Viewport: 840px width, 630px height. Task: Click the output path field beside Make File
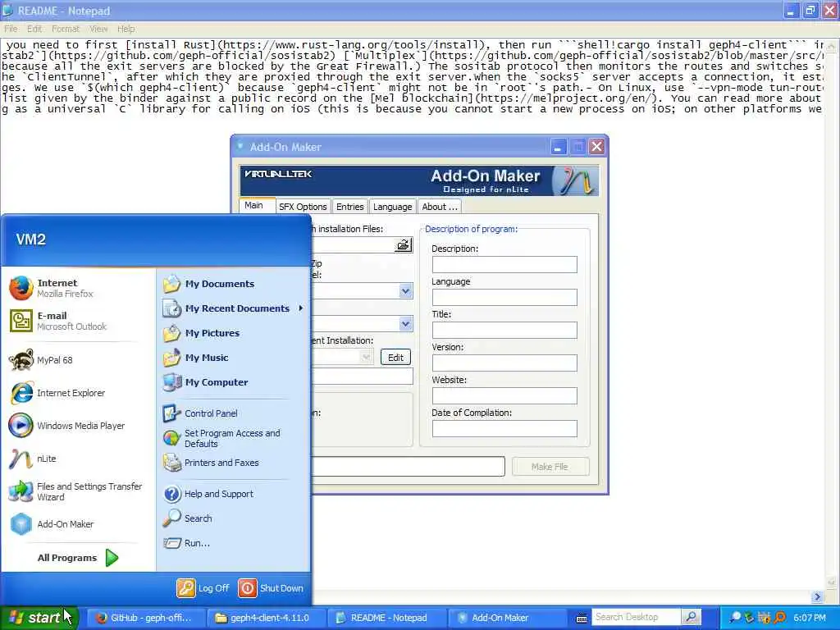pos(408,467)
